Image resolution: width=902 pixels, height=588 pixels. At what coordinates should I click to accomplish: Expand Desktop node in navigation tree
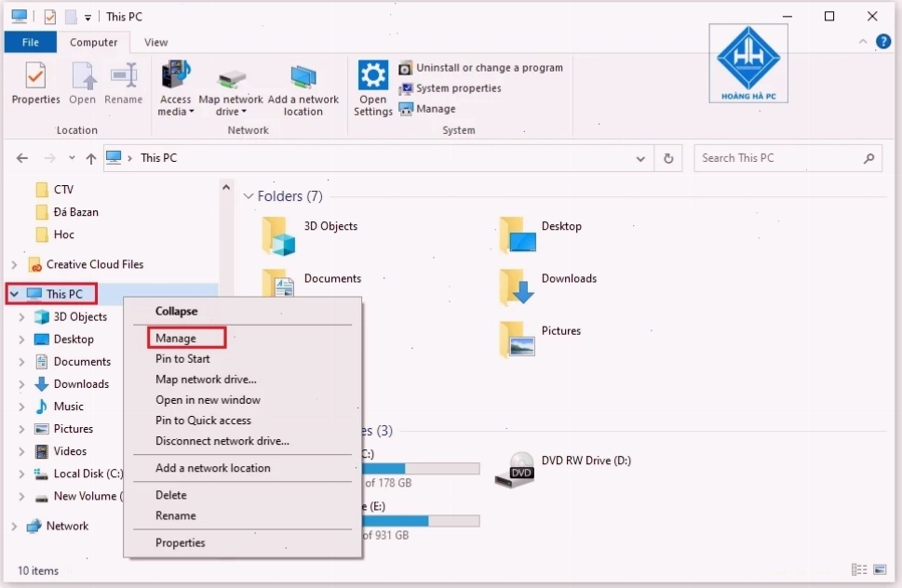click(21, 339)
